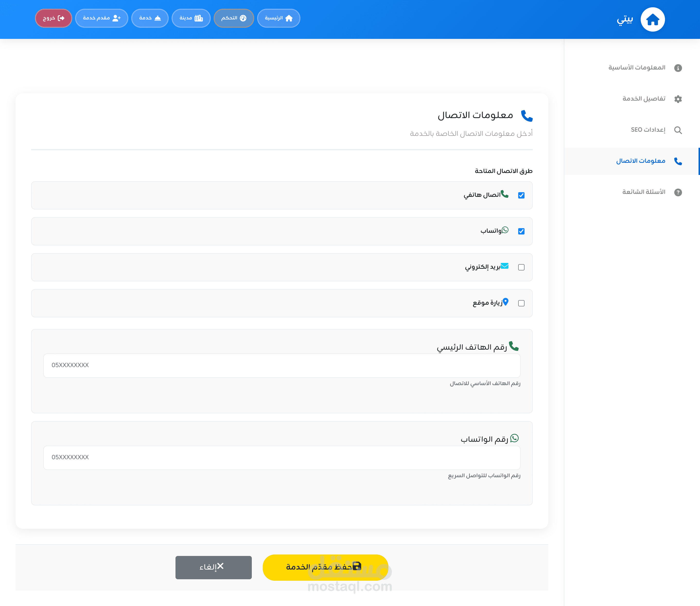Image resolution: width=700 pixels, height=606 pixels.
Task: Uncheck the واتساب checkbox
Action: 521,231
